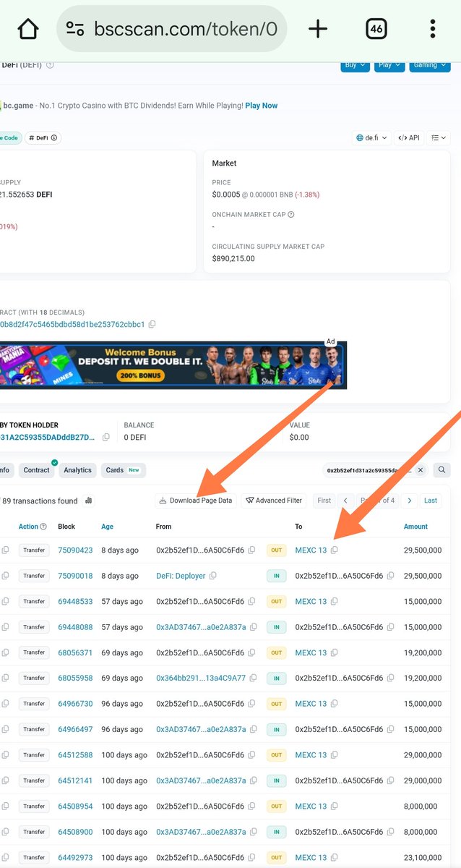Click the IN label in block 64966497 row

click(276, 729)
